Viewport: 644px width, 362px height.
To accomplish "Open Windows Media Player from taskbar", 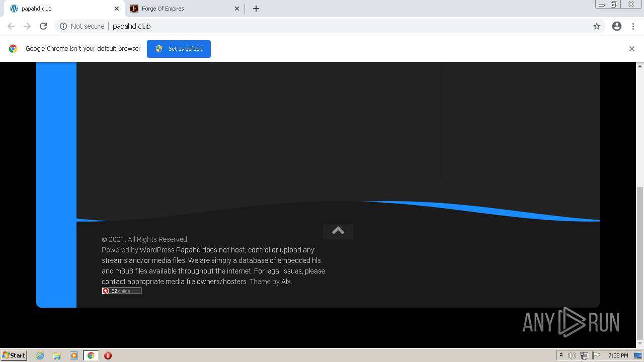I will click(74, 355).
